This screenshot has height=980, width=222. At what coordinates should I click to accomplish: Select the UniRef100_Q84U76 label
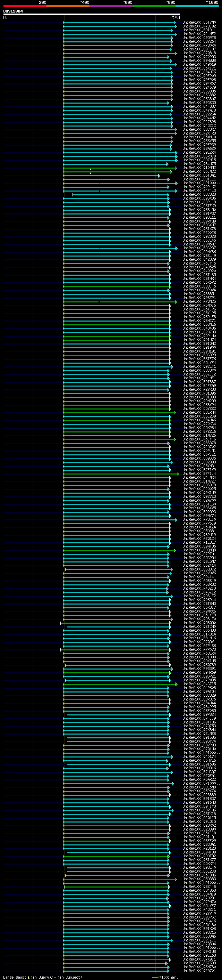coord(199,72)
